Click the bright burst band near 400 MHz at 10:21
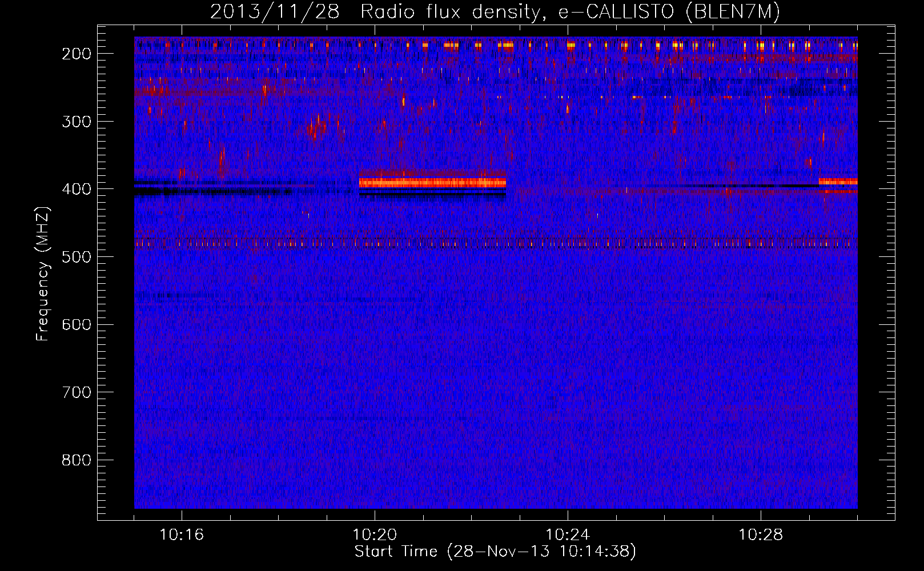The height and width of the screenshot is (571, 924). pos(432,182)
